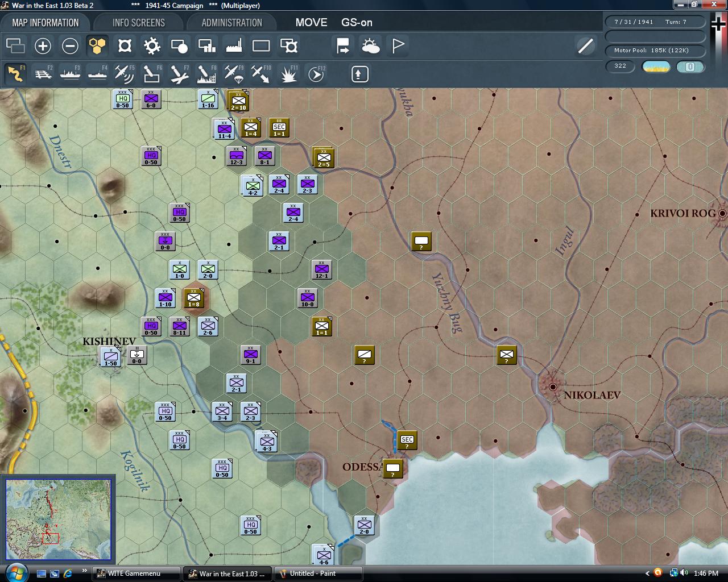Screen dimensions: 728x582
Task: Open the weather display icon
Action: [371, 45]
